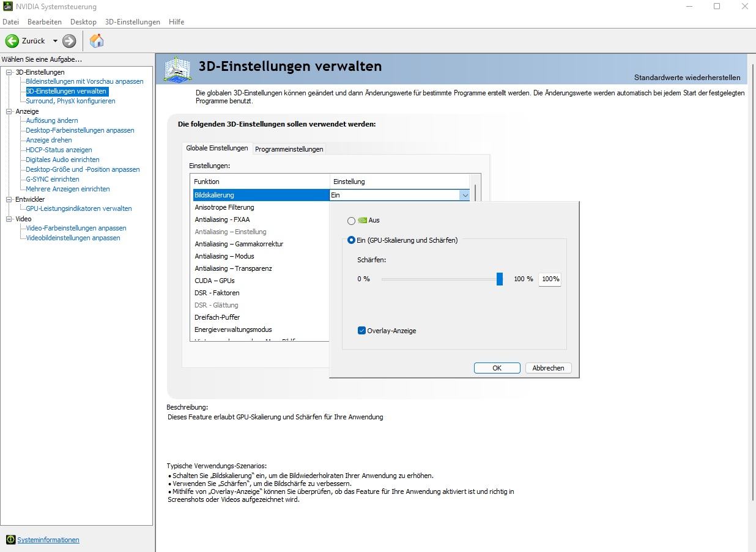The width and height of the screenshot is (756, 552).
Task: Select the Anisotrope Filterung row
Action: [261, 207]
